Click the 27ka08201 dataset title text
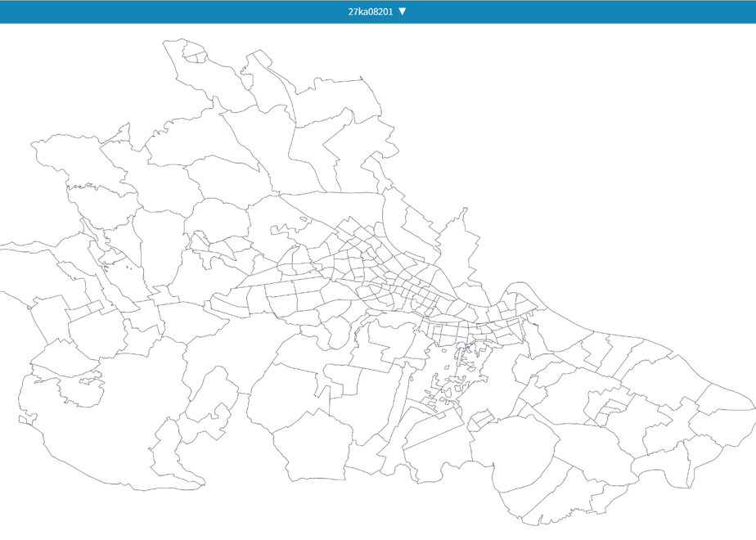756x540 pixels. pos(371,11)
